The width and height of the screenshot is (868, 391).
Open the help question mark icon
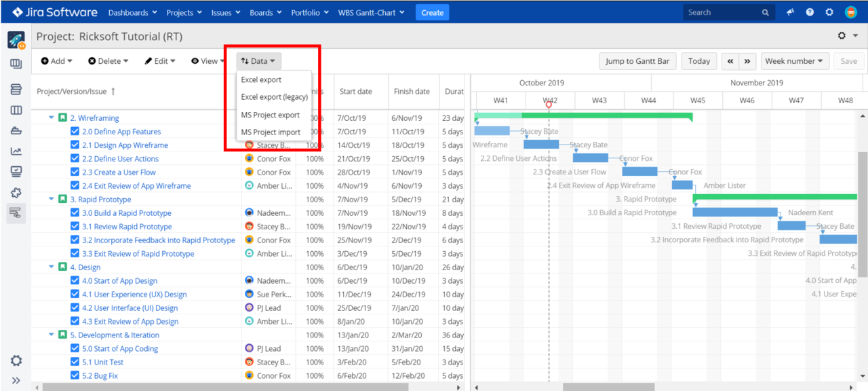(x=810, y=12)
